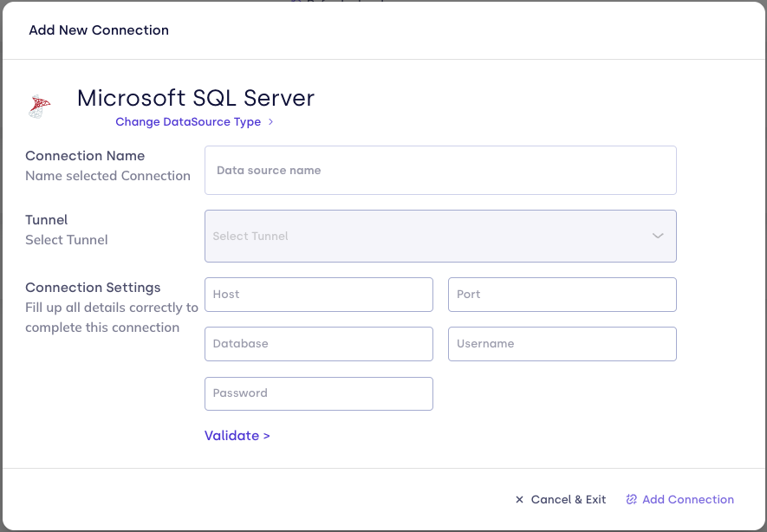Choose Cancel & Exit

point(561,500)
